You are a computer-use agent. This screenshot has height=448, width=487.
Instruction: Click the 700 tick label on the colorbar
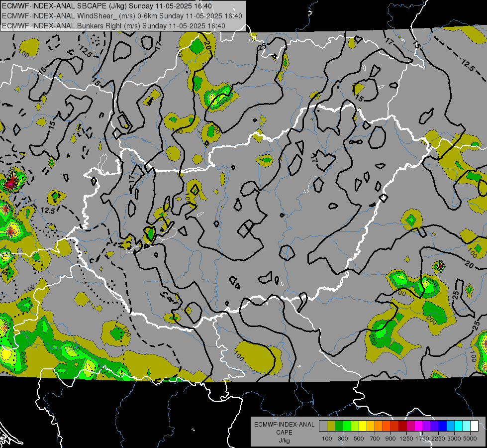[x=375, y=439]
